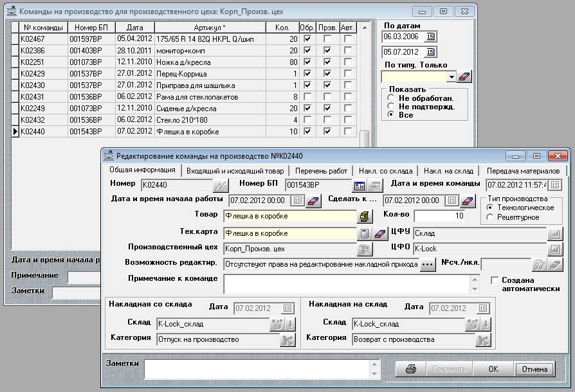Open calendar for start date 06.03.2006

[x=430, y=37]
